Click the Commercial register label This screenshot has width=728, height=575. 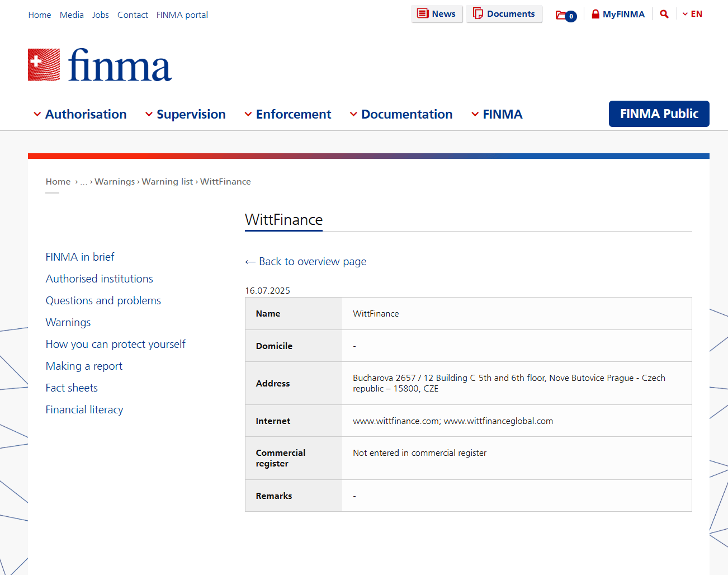281,458
